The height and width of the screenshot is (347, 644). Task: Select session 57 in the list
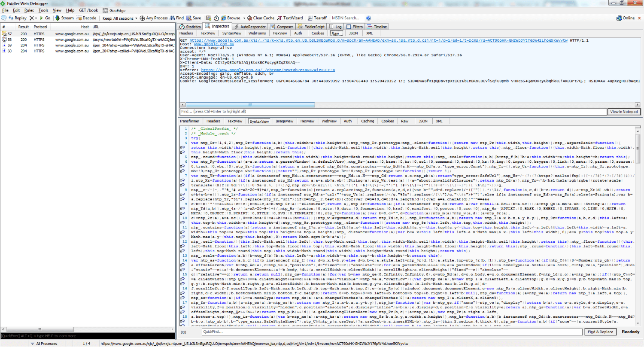88,33
